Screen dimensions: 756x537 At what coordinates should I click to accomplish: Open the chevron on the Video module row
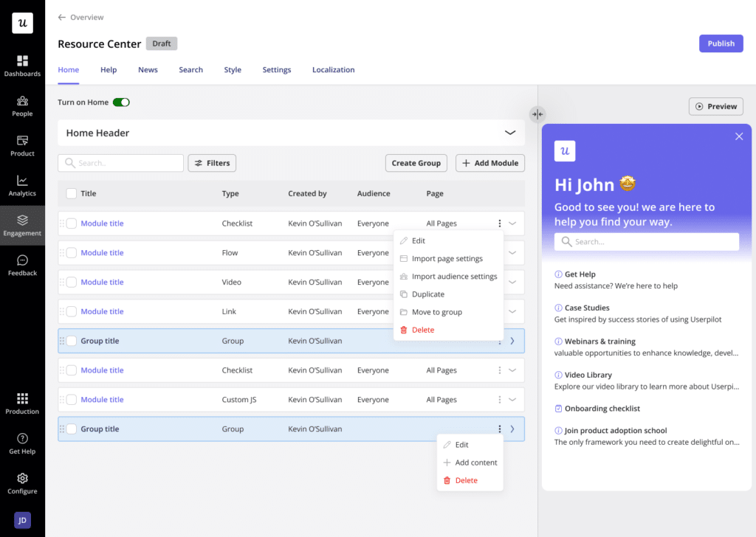(512, 282)
